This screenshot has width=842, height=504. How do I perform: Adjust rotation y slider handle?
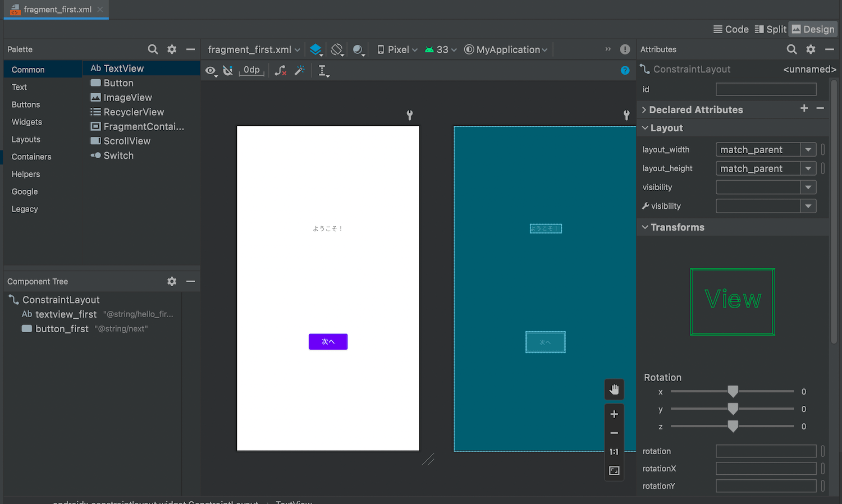[x=733, y=409]
